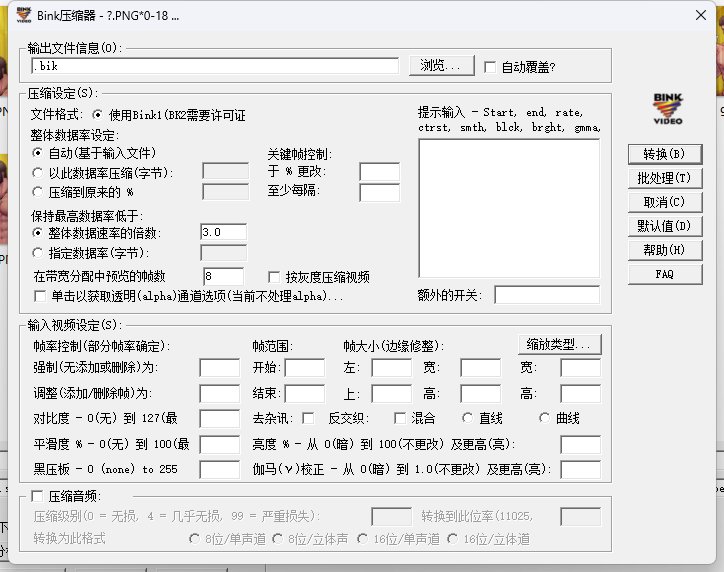Click the 缩放类型... button
This screenshot has height=572, width=724.
(x=560, y=344)
